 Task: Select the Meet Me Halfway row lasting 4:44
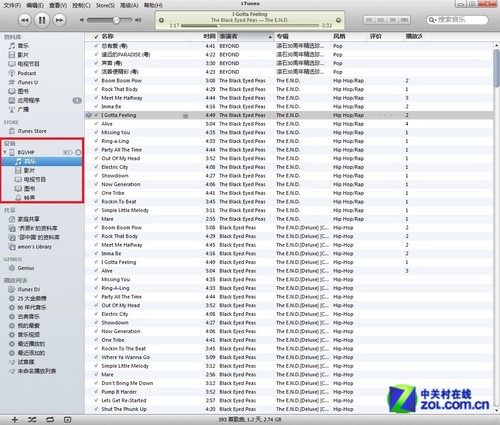(x=289, y=98)
